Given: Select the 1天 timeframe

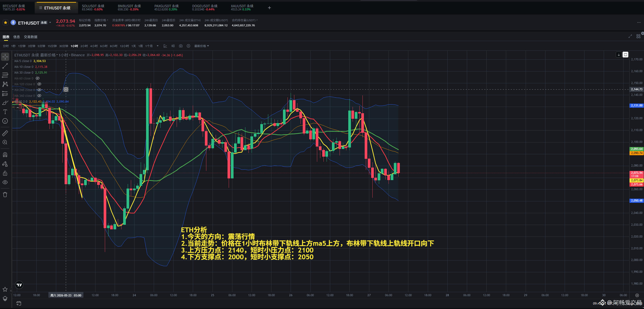Looking at the screenshot, I should (x=134, y=46).
